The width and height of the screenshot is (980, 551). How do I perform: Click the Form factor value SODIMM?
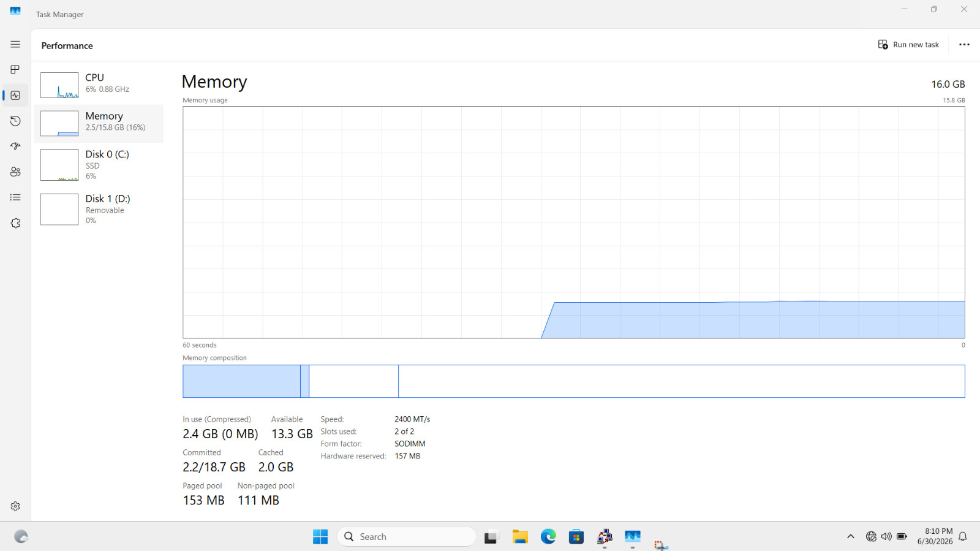pos(410,444)
